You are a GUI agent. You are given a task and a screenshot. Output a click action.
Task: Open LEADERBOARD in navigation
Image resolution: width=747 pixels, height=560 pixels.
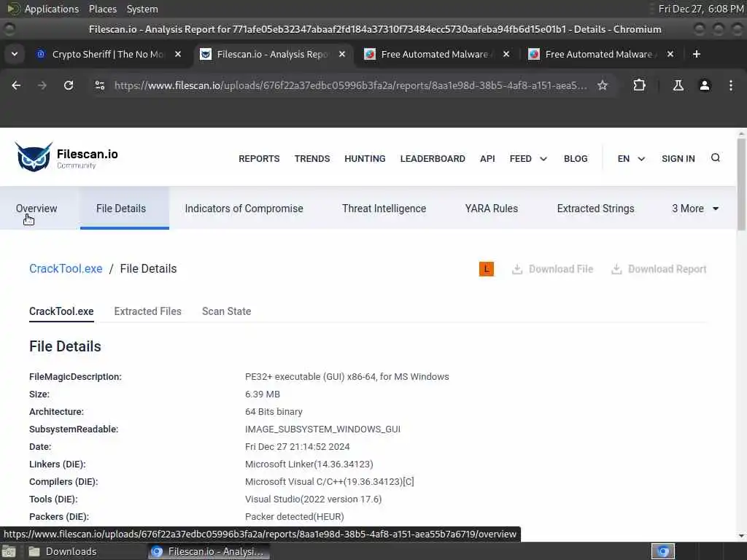point(433,158)
